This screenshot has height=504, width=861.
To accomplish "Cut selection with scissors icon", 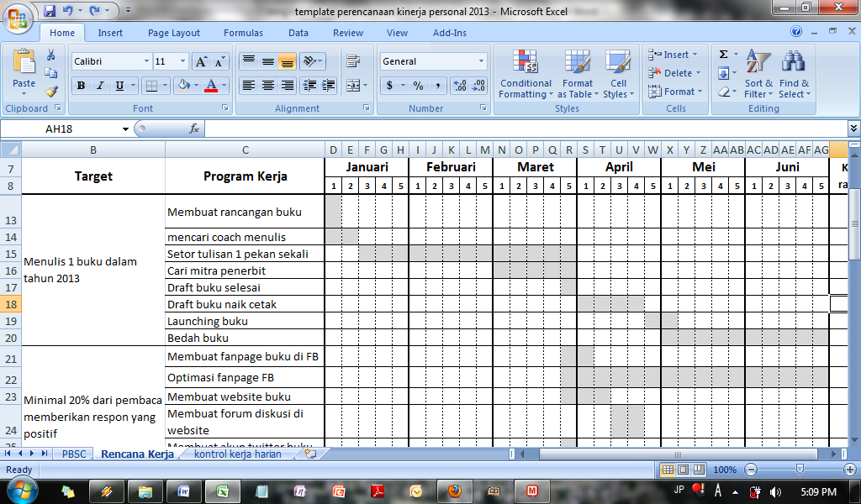I will tap(51, 55).
